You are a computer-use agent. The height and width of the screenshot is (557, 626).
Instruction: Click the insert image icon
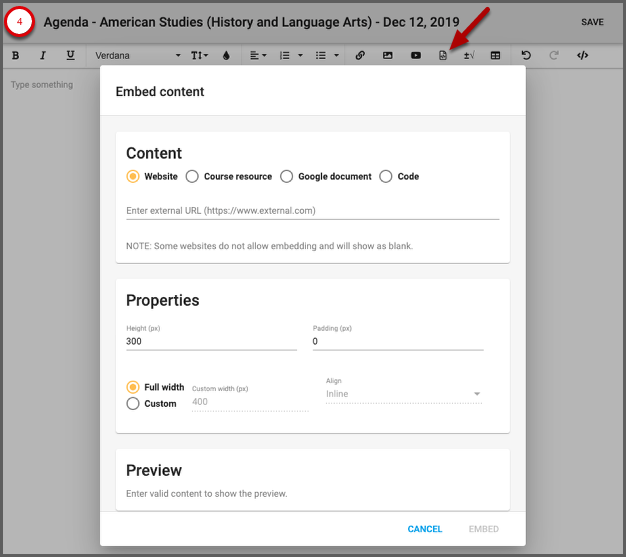coord(388,56)
